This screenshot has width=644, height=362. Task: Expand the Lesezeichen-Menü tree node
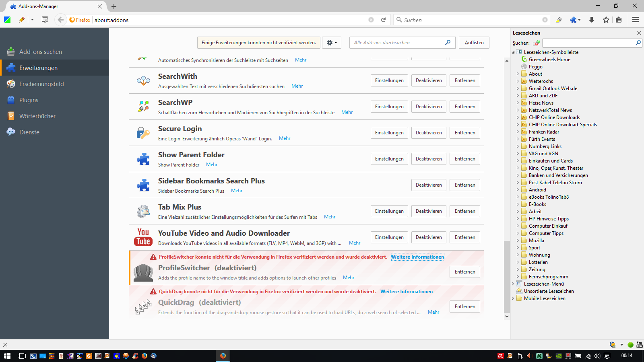point(513,284)
